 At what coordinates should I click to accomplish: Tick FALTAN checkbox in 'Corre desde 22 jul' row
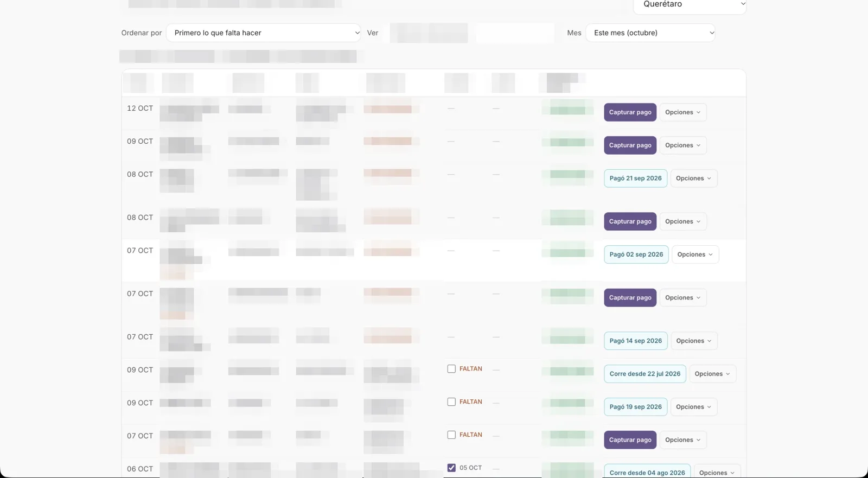pyautogui.click(x=451, y=369)
